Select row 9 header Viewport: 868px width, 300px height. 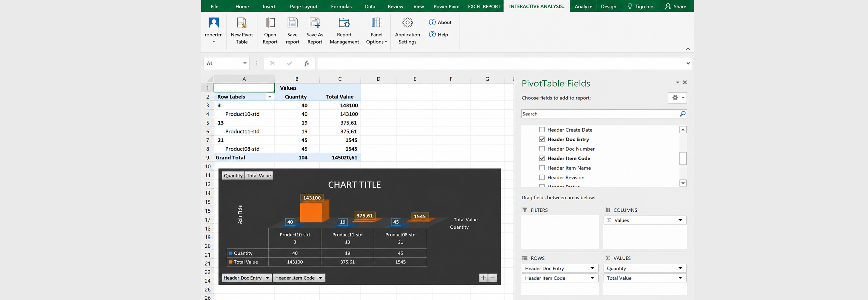tap(208, 158)
